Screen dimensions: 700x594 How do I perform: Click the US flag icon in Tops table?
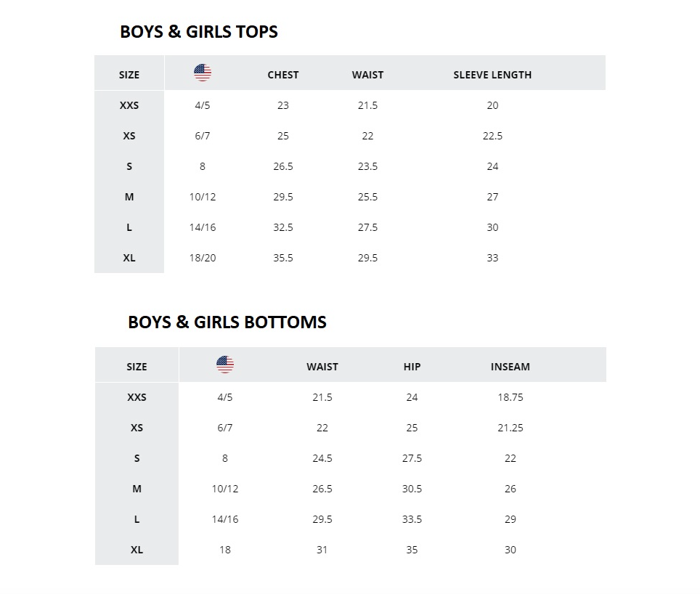pos(203,73)
